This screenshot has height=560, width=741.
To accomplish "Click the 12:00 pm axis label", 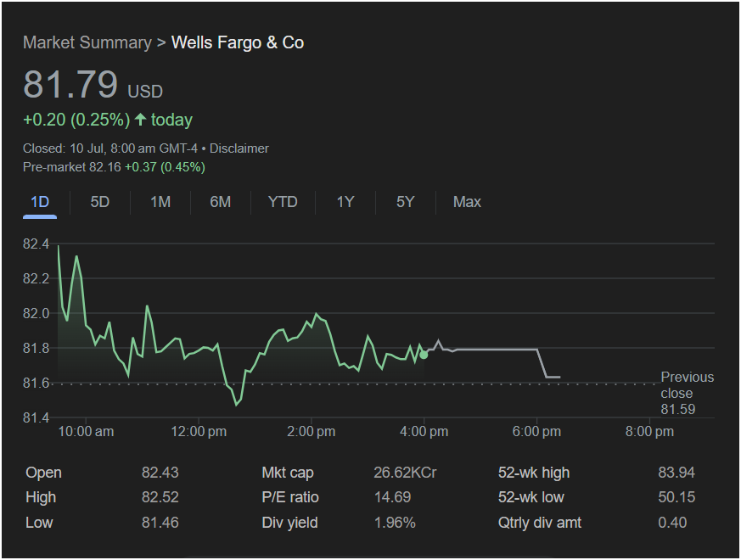I will (x=199, y=432).
